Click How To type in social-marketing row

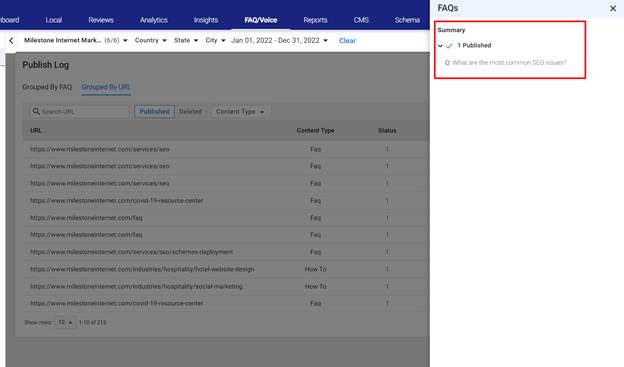point(315,286)
